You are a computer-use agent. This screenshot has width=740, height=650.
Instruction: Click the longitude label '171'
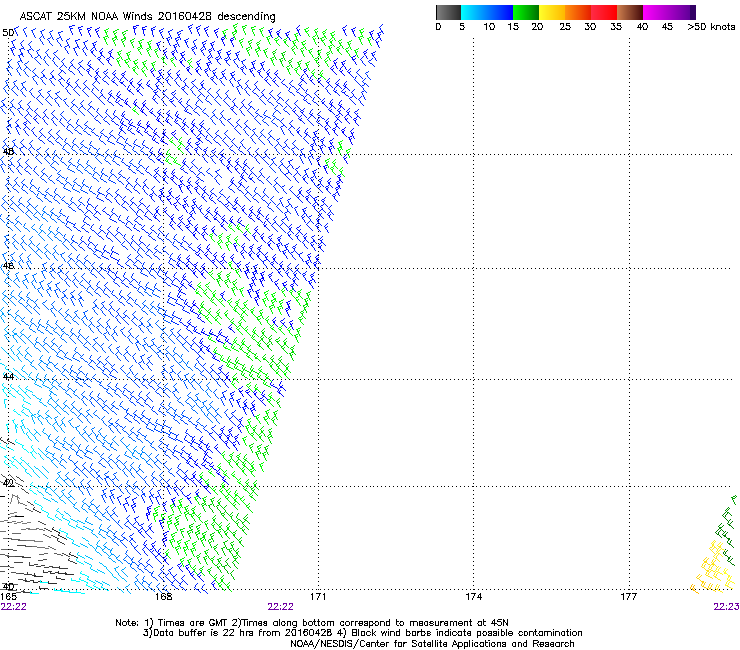[x=318, y=597]
